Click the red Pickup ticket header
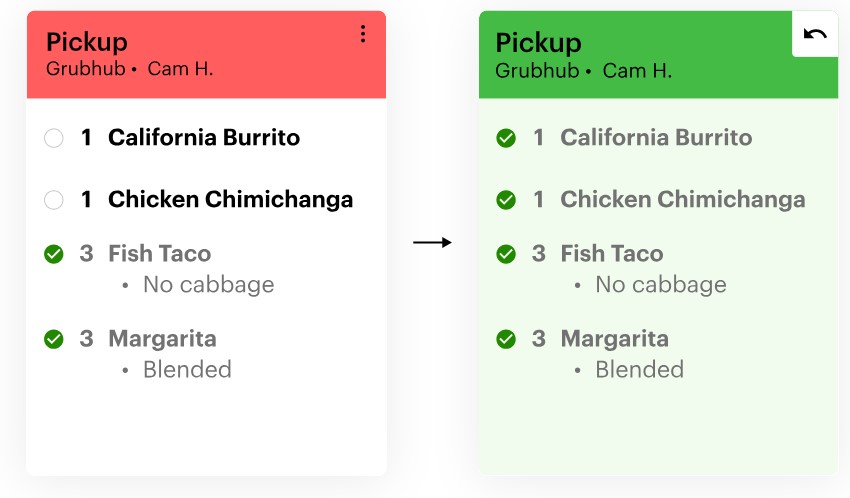The height and width of the screenshot is (498, 850). coord(200,55)
